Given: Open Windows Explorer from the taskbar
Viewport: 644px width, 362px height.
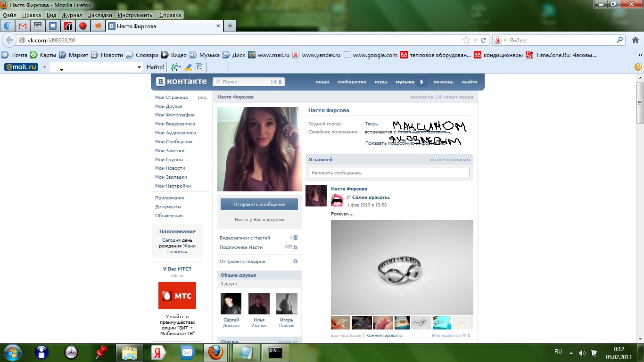Looking at the screenshot, I should tap(129, 352).
